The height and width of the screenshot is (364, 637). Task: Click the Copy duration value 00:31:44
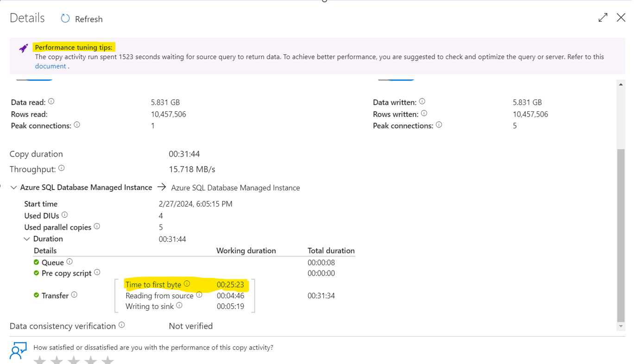click(x=184, y=154)
